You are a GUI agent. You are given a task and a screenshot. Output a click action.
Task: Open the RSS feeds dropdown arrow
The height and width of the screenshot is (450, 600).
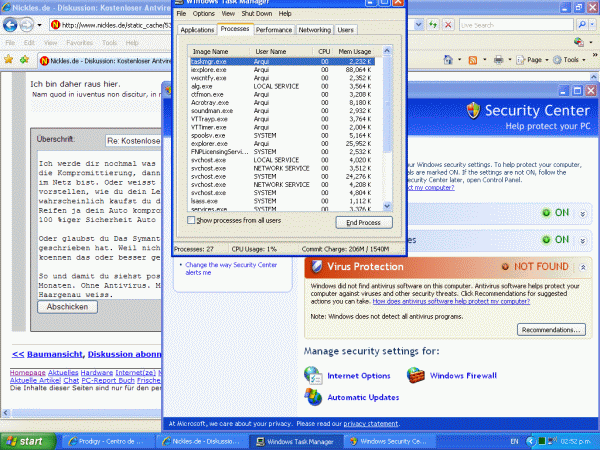[484, 60]
